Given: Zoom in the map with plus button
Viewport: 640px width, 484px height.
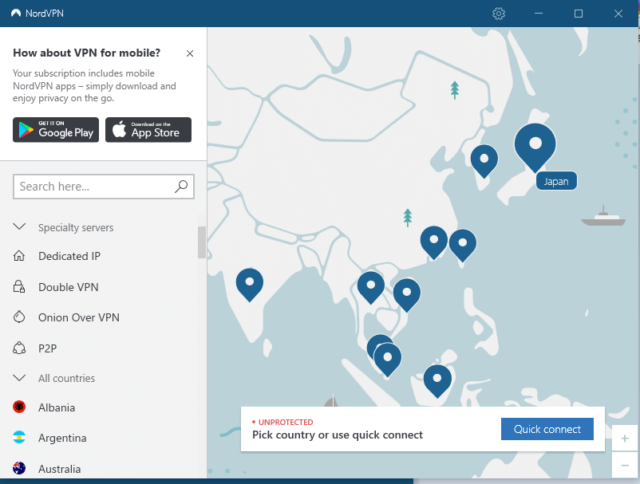Looking at the screenshot, I should coord(625,438).
